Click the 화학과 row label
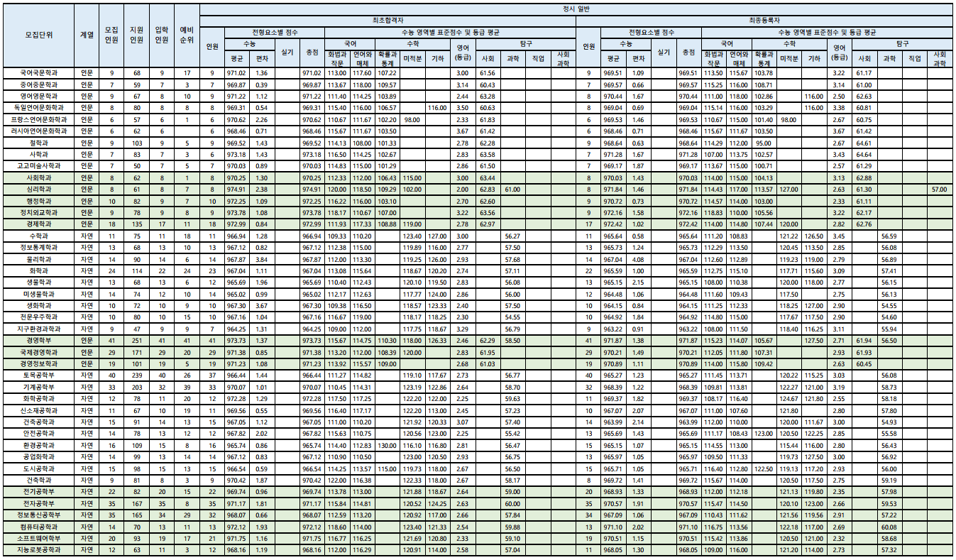 pos(38,270)
